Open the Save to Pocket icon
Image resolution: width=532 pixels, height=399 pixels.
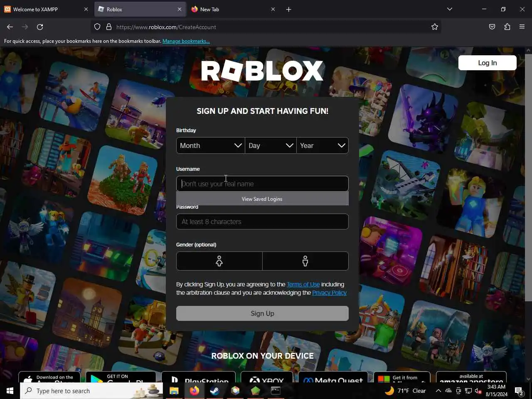(x=492, y=27)
